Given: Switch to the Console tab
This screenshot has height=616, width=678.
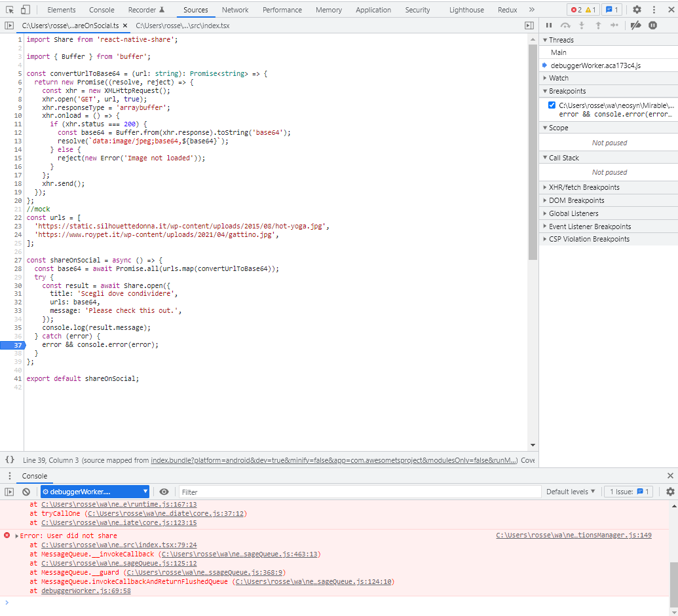Looking at the screenshot, I should pos(102,10).
